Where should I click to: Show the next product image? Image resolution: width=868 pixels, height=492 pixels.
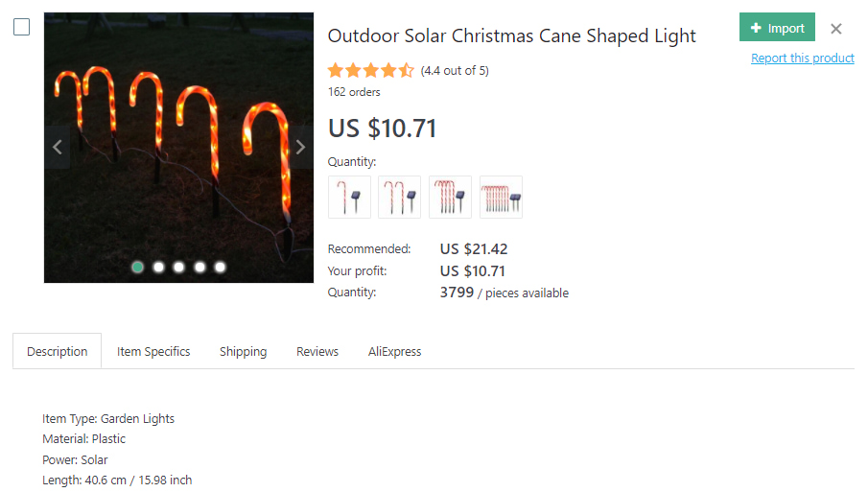pos(300,147)
